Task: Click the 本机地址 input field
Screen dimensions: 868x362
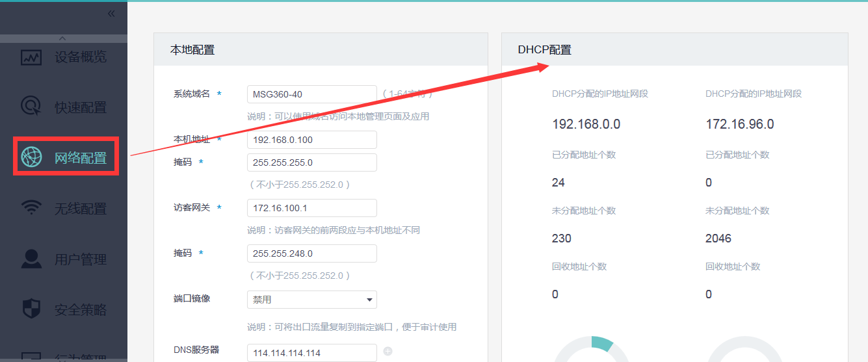Action: pyautogui.click(x=312, y=140)
